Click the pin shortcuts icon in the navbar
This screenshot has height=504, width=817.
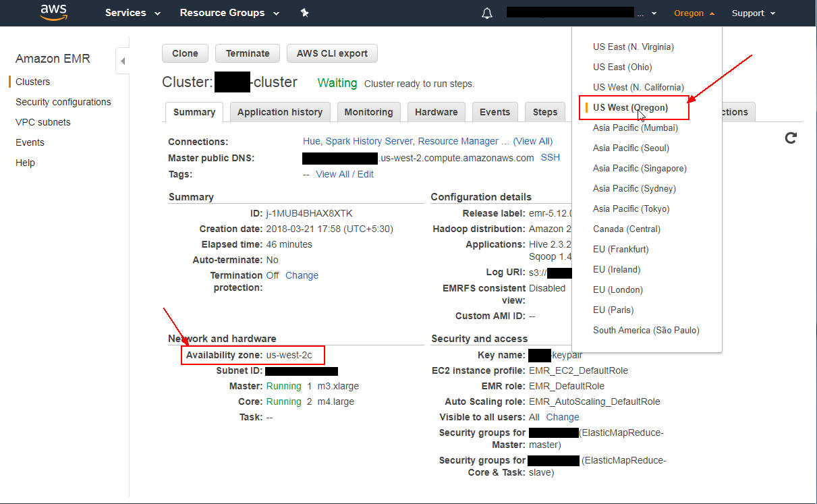click(x=304, y=12)
